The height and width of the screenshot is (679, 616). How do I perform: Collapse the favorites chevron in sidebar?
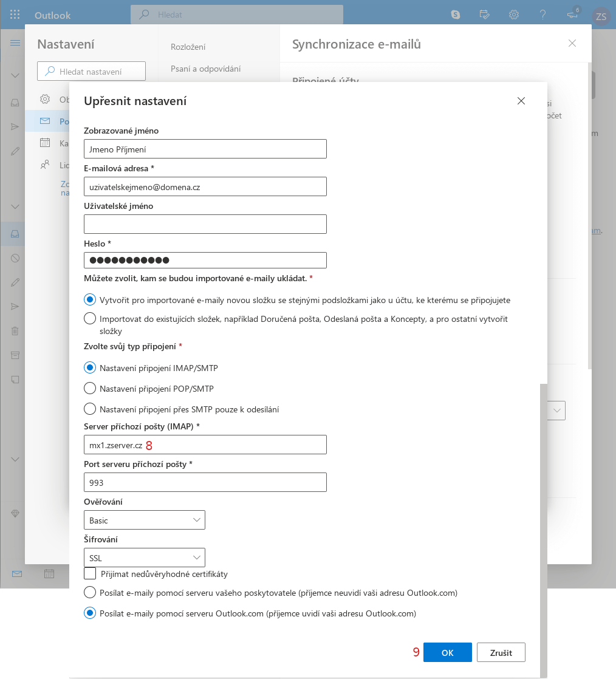tap(15, 75)
